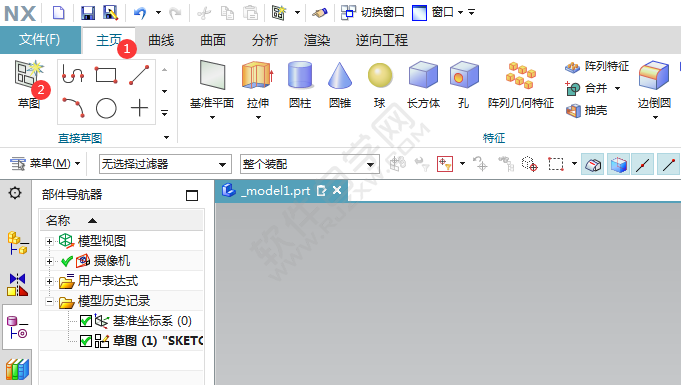Create a 圆锥 cone

[x=340, y=84]
